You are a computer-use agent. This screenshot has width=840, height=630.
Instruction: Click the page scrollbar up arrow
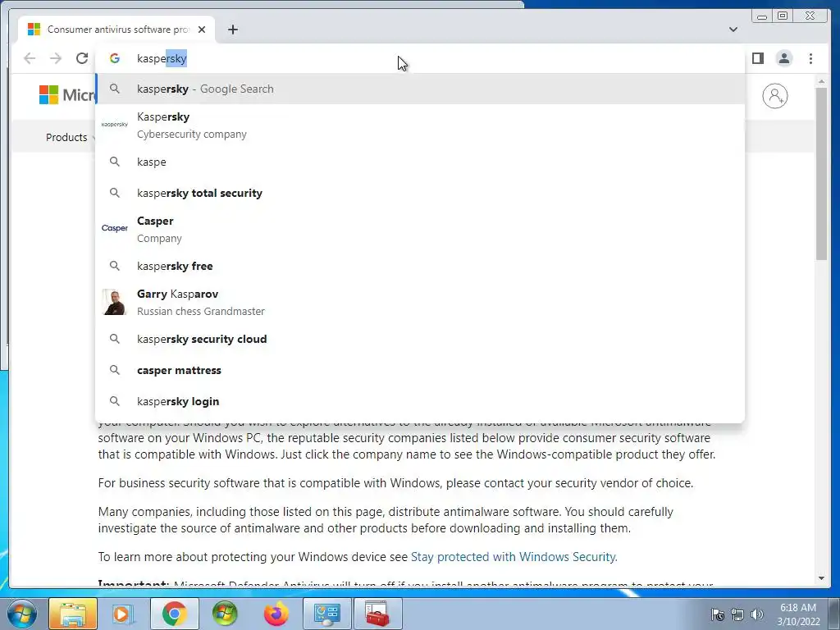tap(822, 81)
